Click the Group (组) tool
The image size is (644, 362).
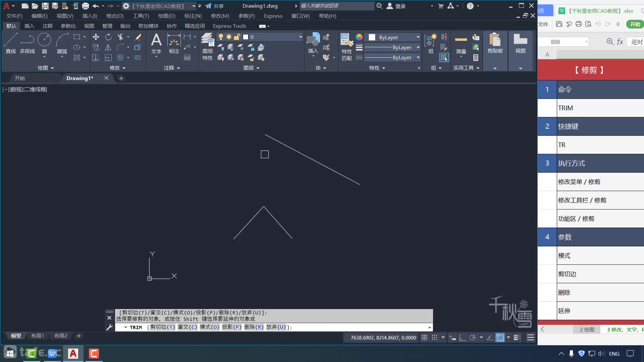[431, 44]
